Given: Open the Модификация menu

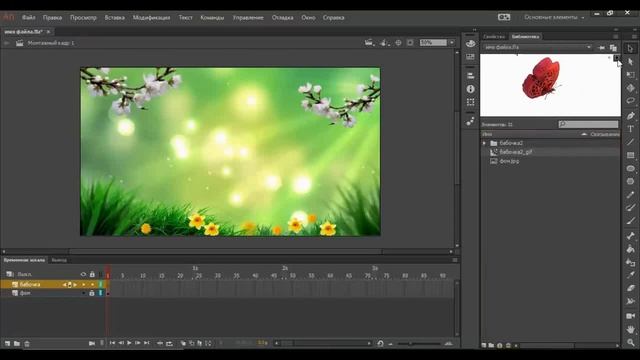Looking at the screenshot, I should click(151, 18).
